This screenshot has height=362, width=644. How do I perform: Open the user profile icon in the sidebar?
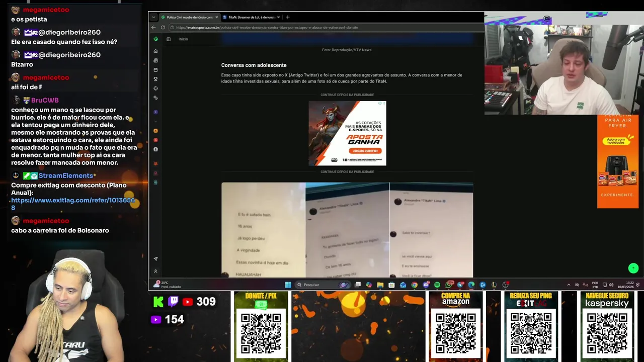coord(155,271)
